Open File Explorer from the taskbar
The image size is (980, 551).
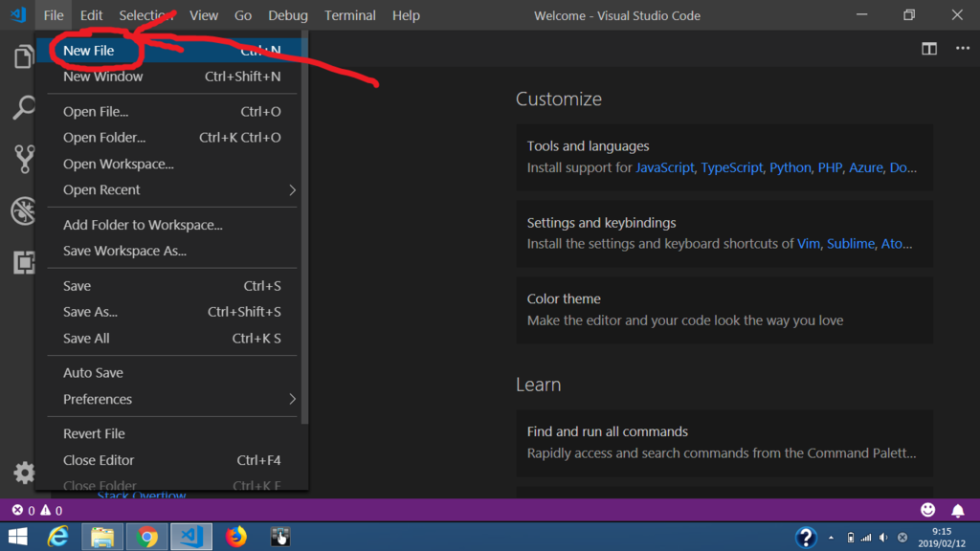click(102, 537)
